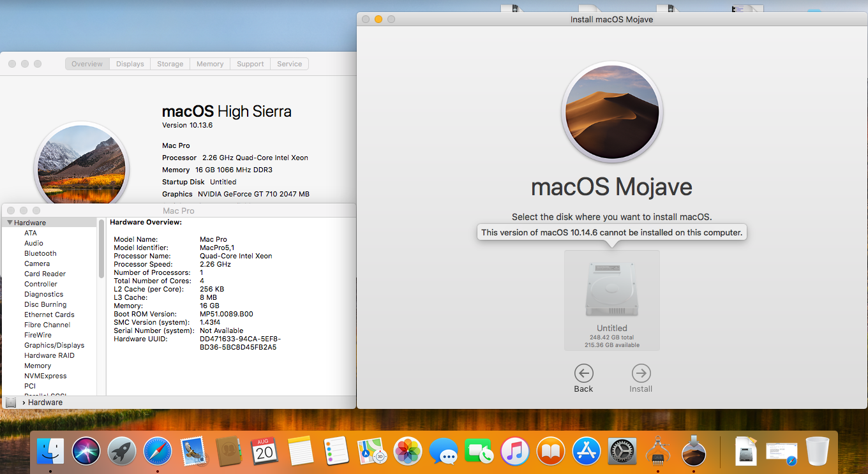Select FireWire in the Hardware sidebar

coord(38,335)
